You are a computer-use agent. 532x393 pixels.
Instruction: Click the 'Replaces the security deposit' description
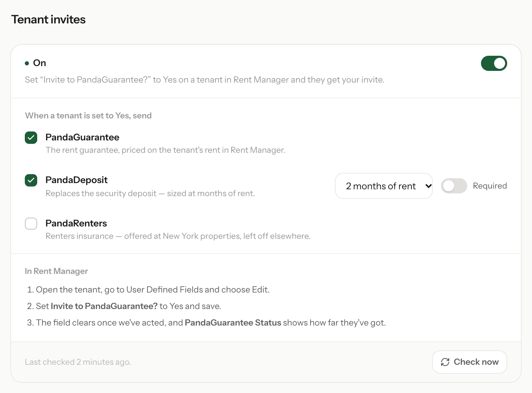150,193
